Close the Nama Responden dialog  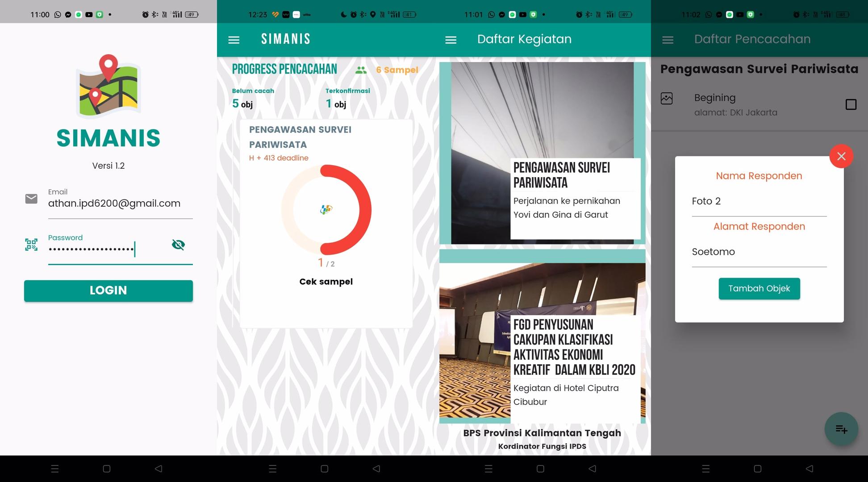(841, 156)
